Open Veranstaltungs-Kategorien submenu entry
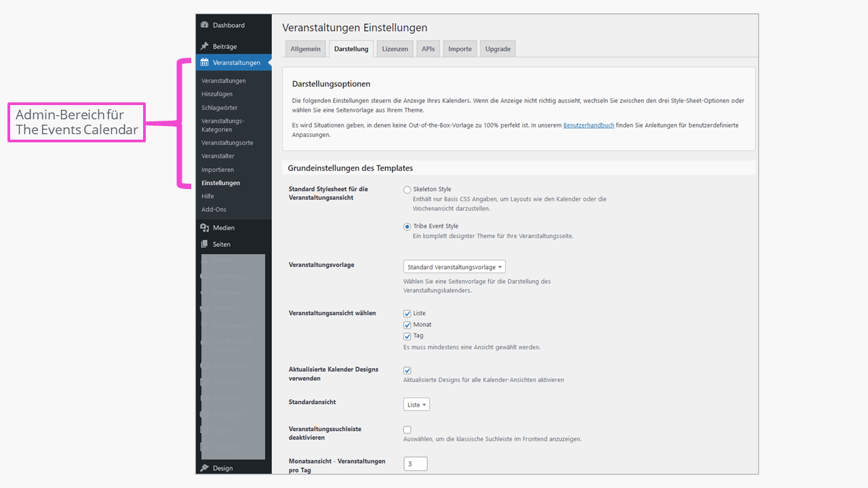The height and width of the screenshot is (488, 868). point(222,125)
